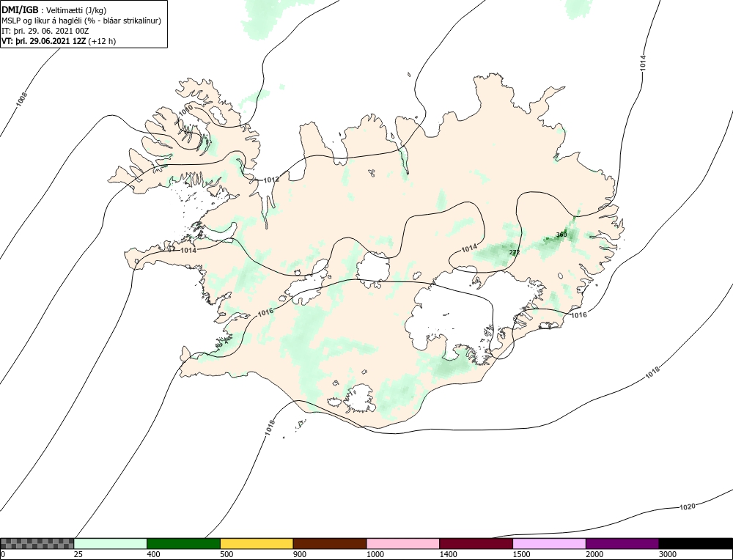The height and width of the screenshot is (560, 733).
Task: Choose the black legend swatch above 3000
Action: click(696, 544)
